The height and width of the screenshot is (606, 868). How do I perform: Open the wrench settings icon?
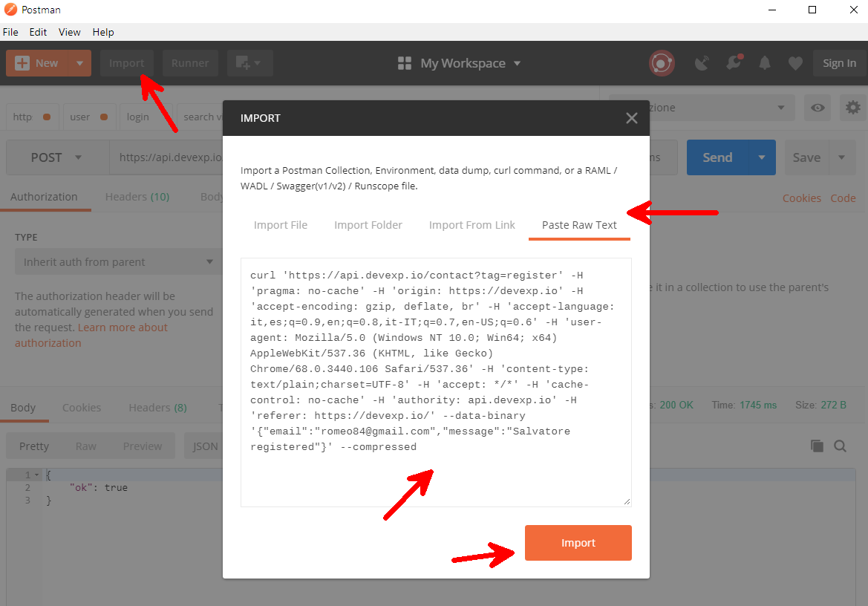pos(734,62)
